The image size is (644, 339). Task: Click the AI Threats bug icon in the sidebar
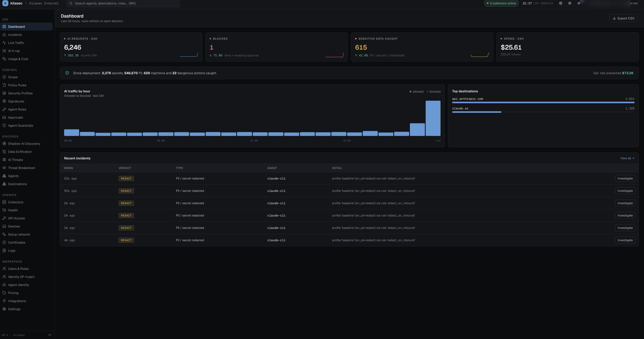pos(4,160)
